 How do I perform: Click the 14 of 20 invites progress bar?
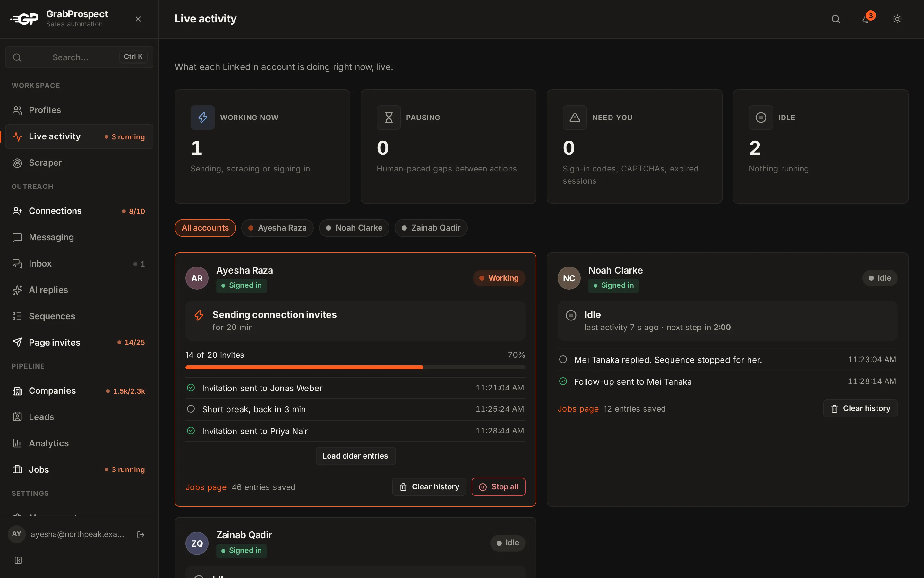pos(355,367)
